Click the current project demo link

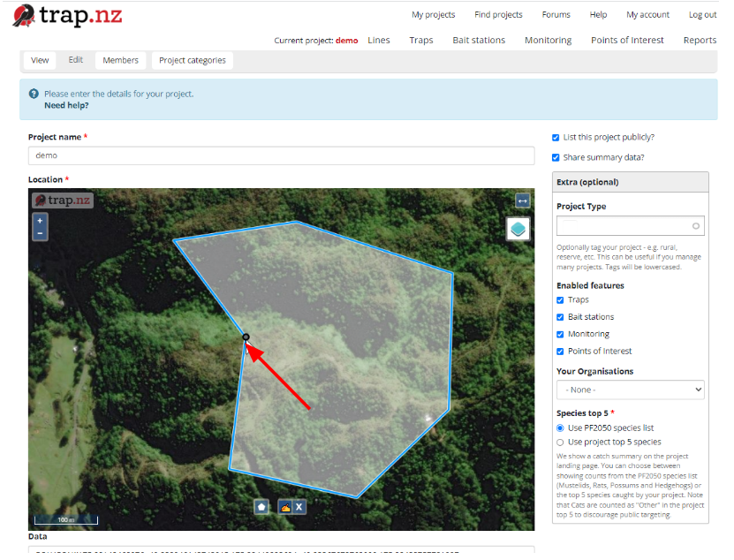click(347, 41)
